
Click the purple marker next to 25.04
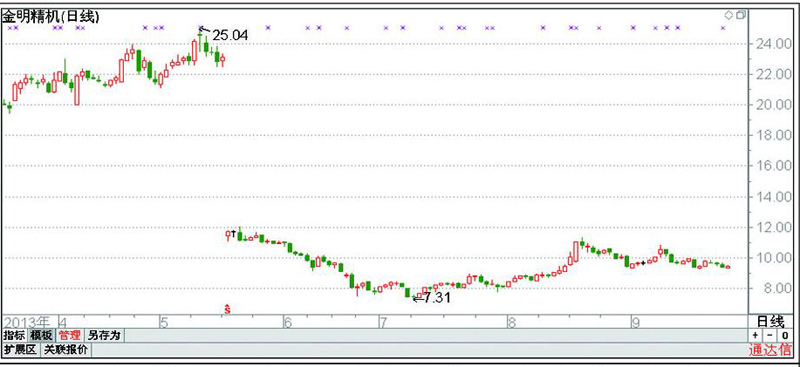click(201, 28)
